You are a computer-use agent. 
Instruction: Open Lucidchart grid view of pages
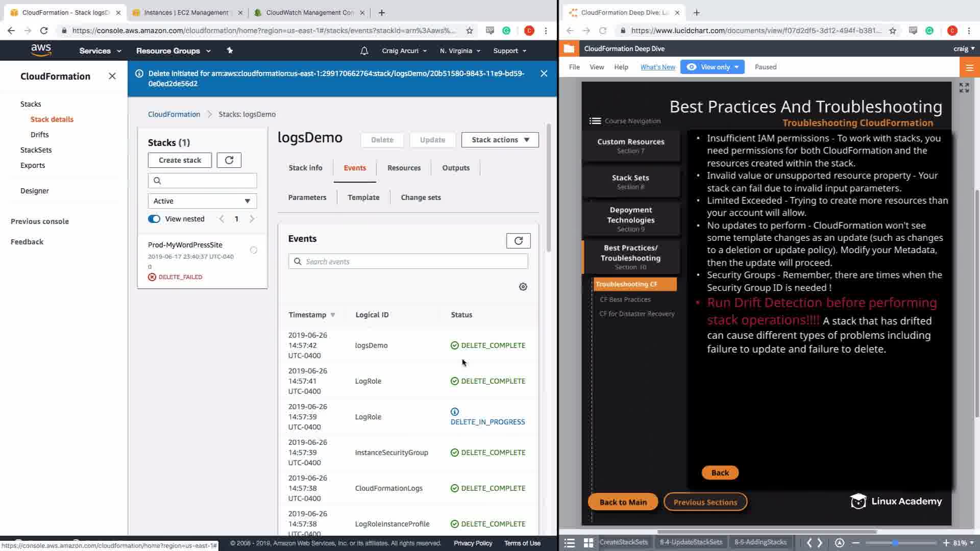point(588,542)
